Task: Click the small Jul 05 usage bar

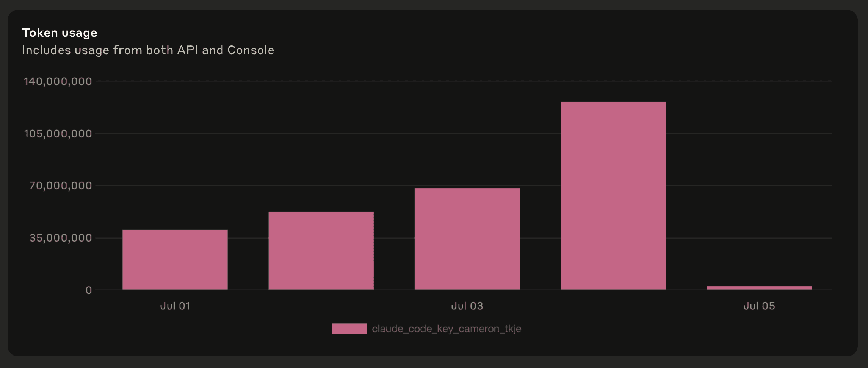Action: pos(759,288)
